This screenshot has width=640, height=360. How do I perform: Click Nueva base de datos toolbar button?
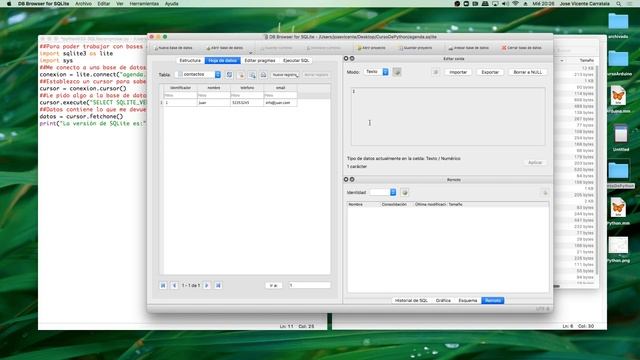[x=173, y=48]
